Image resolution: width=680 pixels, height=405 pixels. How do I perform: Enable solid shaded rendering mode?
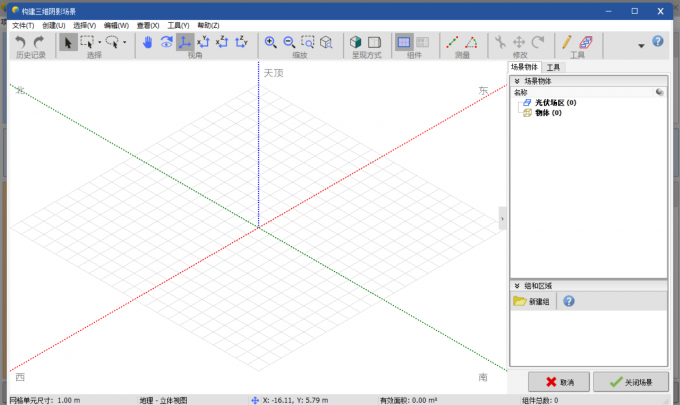pyautogui.click(x=356, y=42)
